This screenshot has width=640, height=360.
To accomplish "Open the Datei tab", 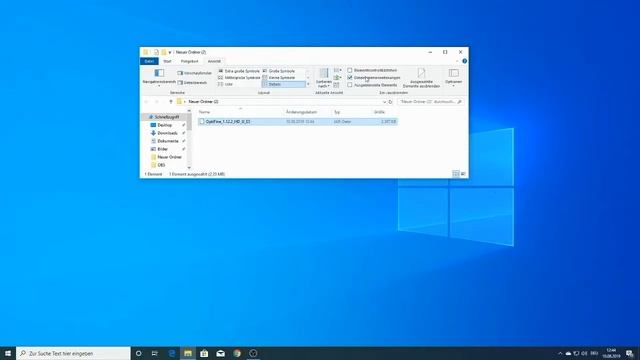I will 149,61.
